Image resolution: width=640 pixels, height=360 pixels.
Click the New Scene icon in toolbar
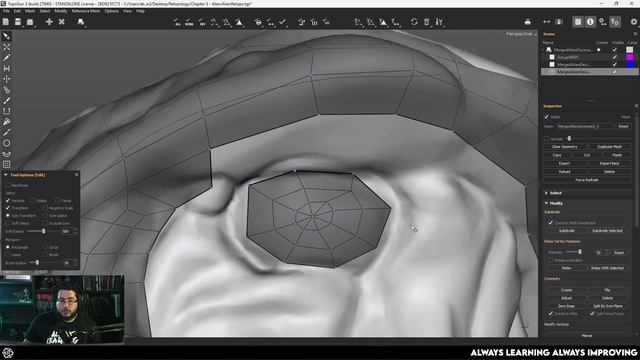point(6,22)
